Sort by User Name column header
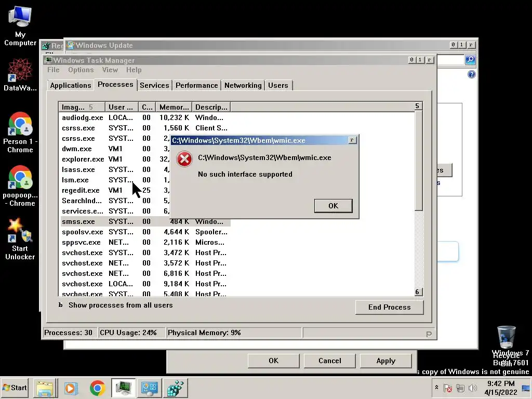The image size is (532, 399). 122,107
